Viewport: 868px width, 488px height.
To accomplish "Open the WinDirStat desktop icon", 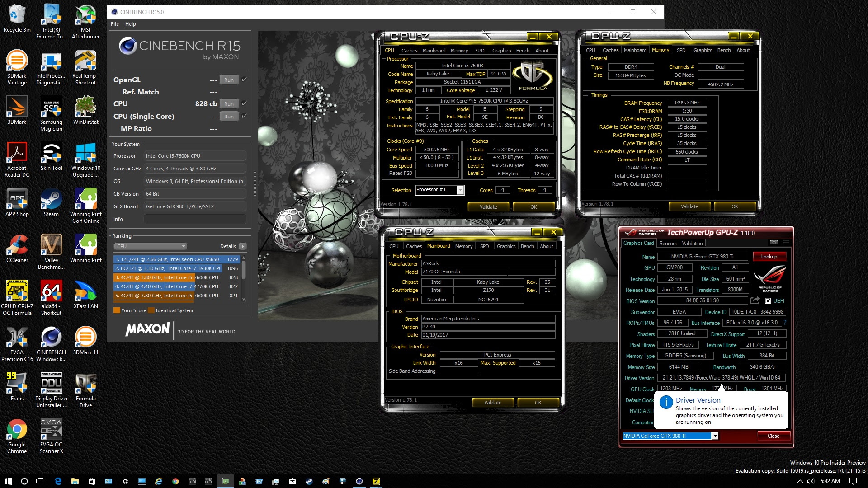I will [x=85, y=110].
